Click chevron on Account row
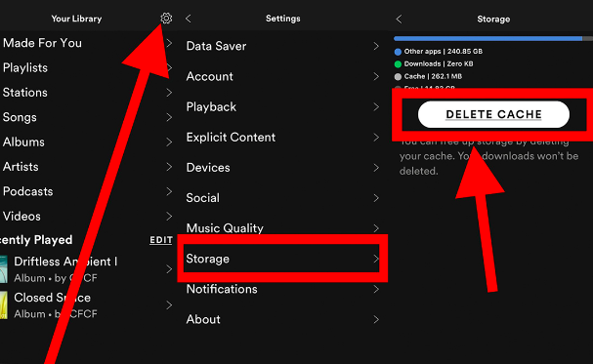Image resolution: width=593 pixels, height=364 pixels. click(x=376, y=77)
